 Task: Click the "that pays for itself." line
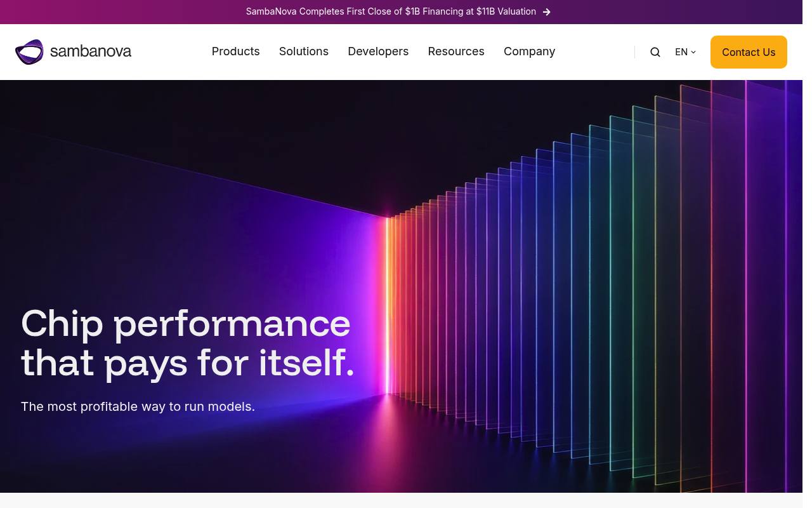(x=188, y=363)
